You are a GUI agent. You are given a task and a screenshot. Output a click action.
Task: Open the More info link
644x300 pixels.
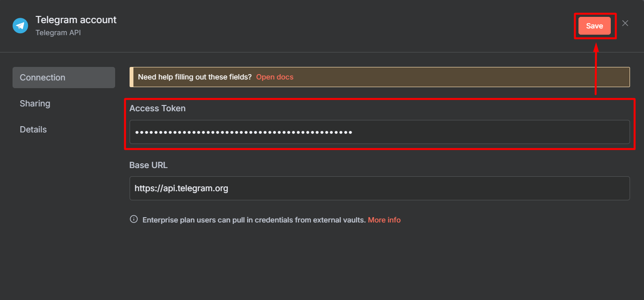(384, 220)
